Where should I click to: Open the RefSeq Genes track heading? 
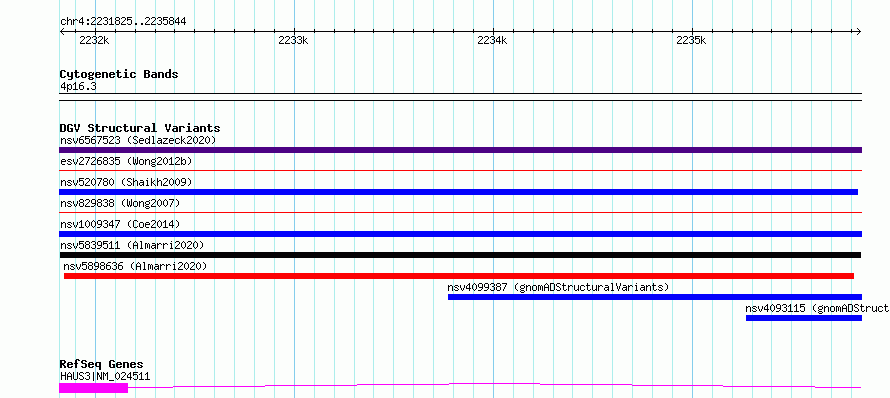tap(102, 364)
